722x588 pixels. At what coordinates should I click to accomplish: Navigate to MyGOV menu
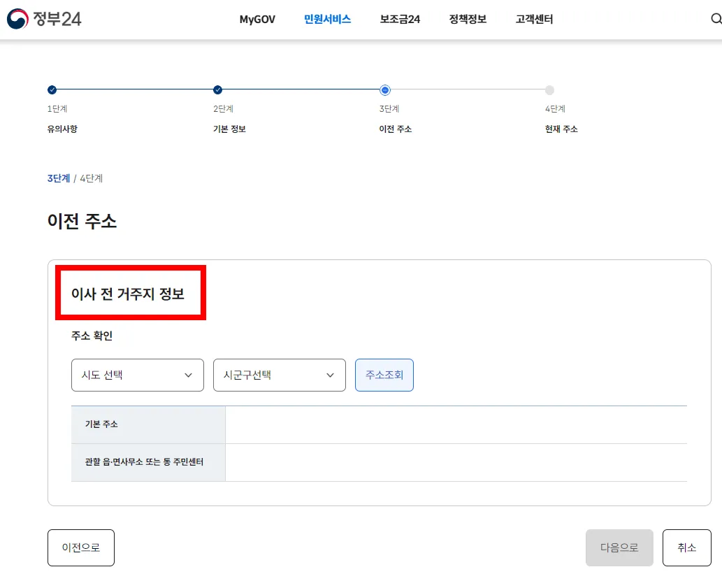click(257, 20)
